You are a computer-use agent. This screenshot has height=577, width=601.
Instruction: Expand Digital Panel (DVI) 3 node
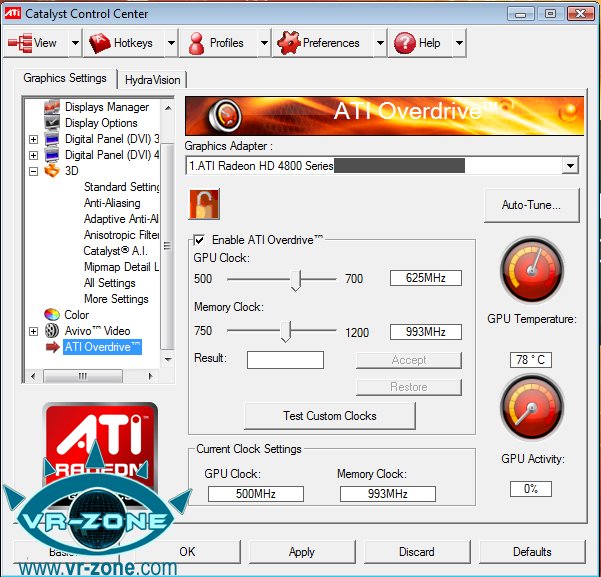[34, 139]
